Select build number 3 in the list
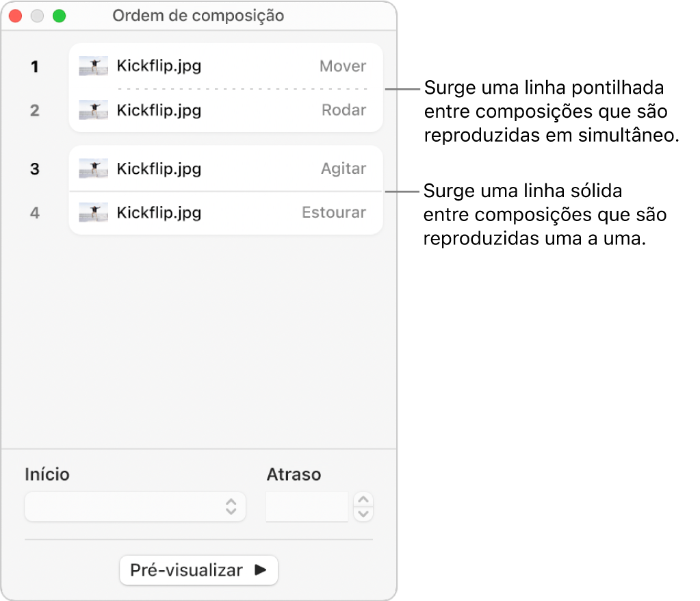 [34, 168]
